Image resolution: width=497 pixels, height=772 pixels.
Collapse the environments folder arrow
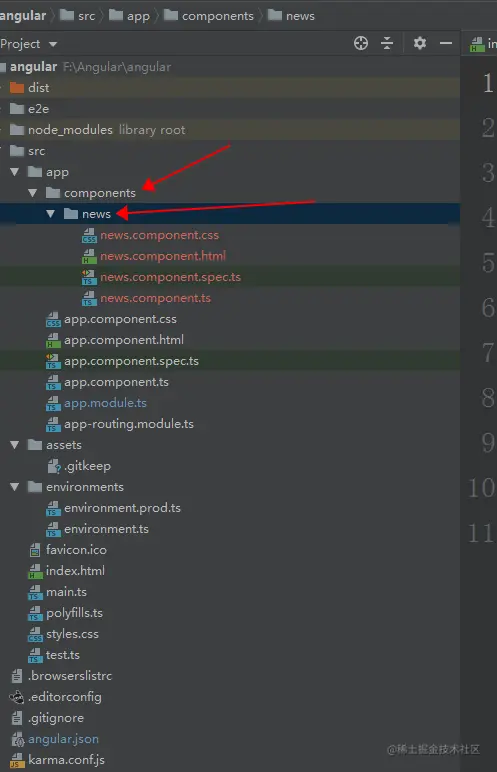coord(15,487)
